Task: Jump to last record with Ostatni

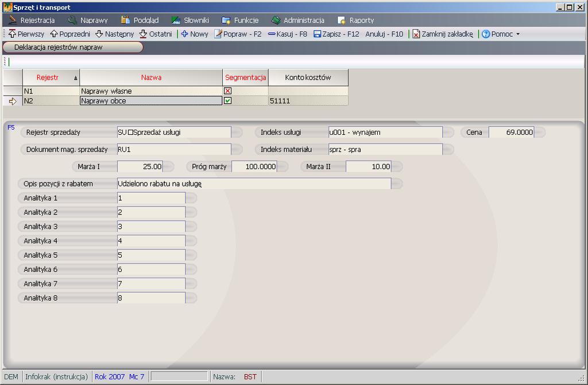Action: 156,34
